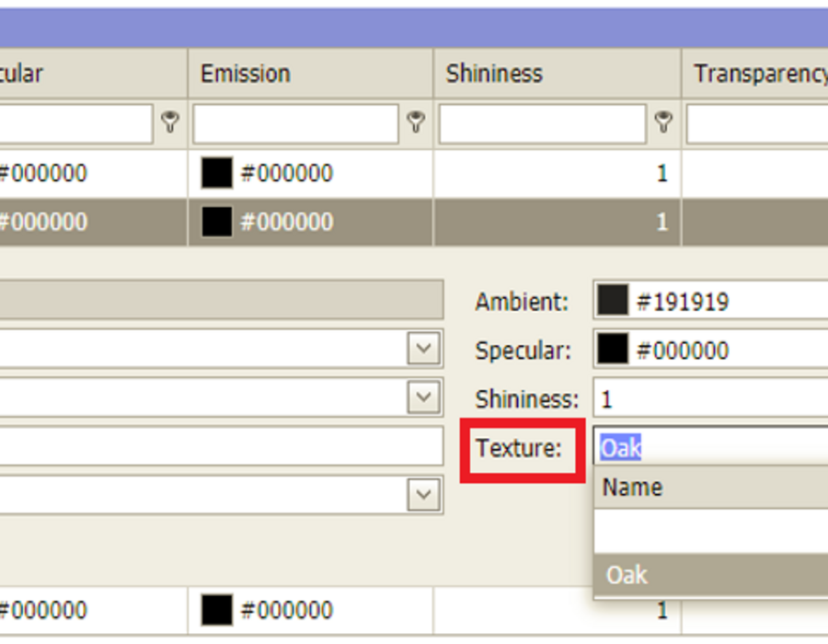828x644 pixels.
Task: Click the Emission #000000 text in the first row
Action: coord(287,173)
